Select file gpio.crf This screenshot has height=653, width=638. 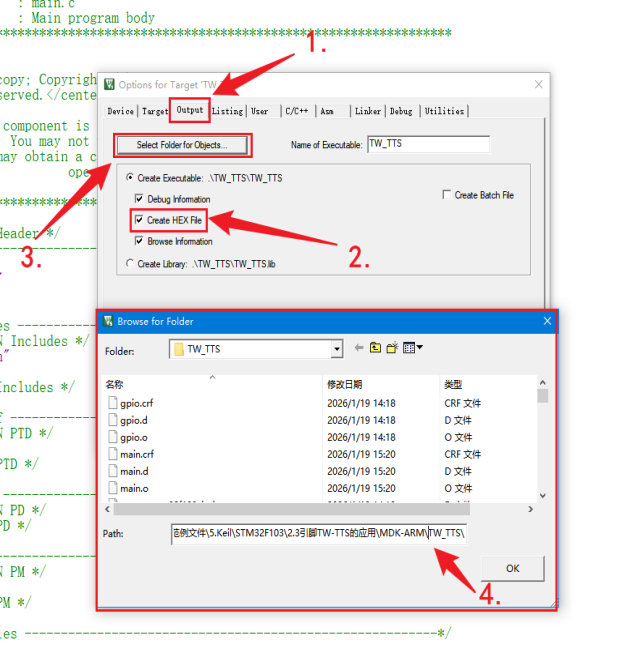coord(136,403)
